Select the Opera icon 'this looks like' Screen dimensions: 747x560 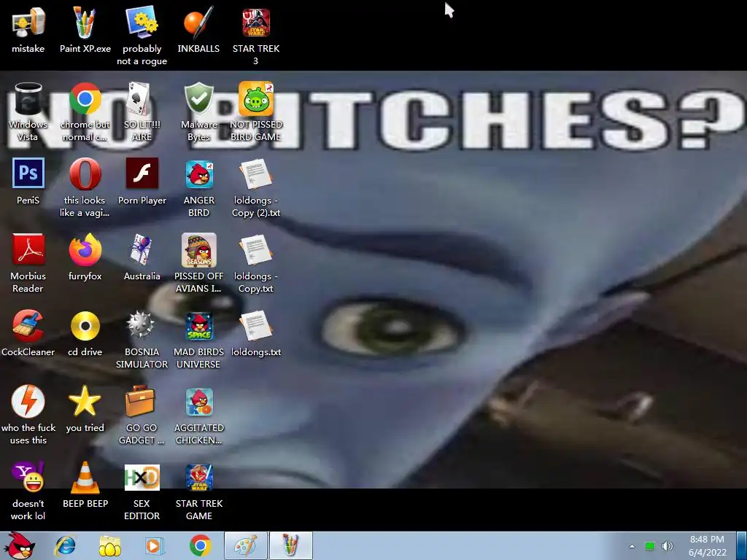(x=85, y=174)
